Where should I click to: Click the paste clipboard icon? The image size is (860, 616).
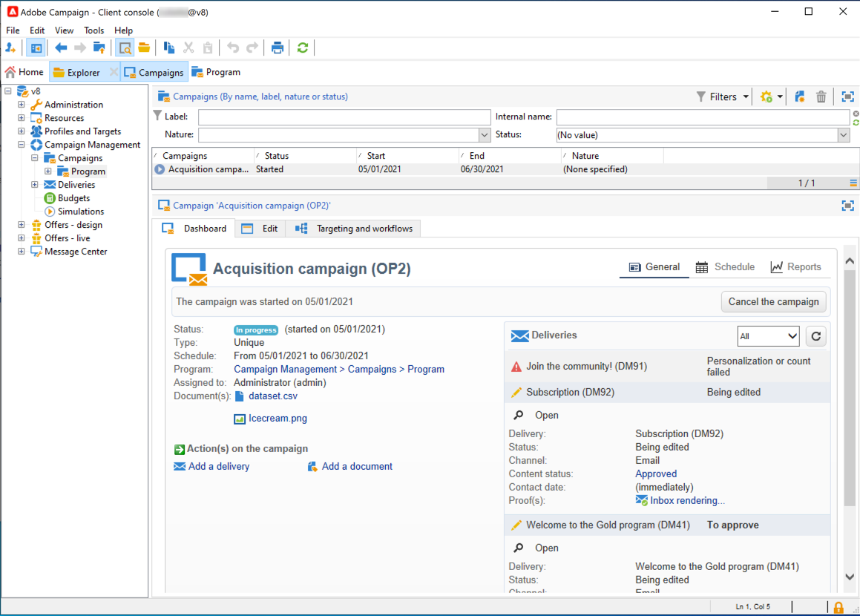pos(208,47)
